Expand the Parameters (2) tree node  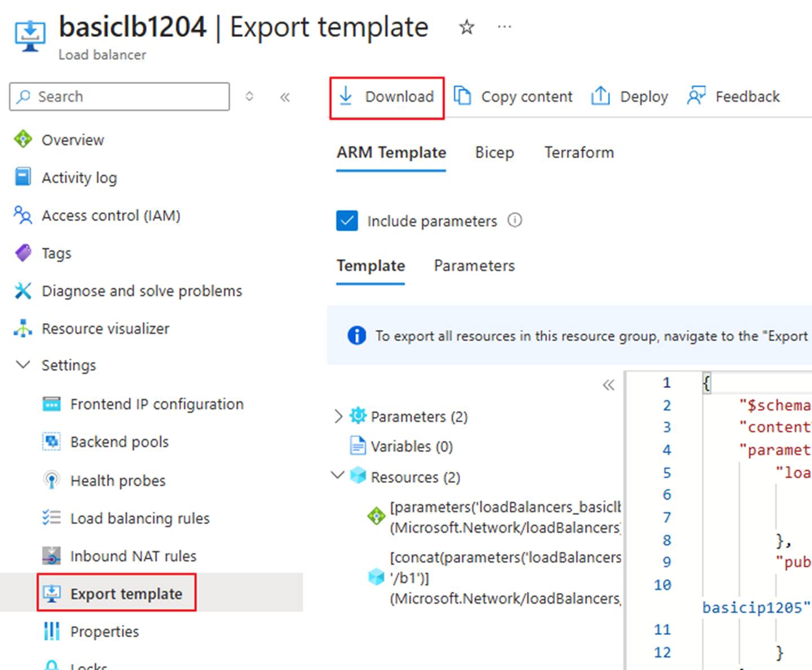tap(338, 416)
